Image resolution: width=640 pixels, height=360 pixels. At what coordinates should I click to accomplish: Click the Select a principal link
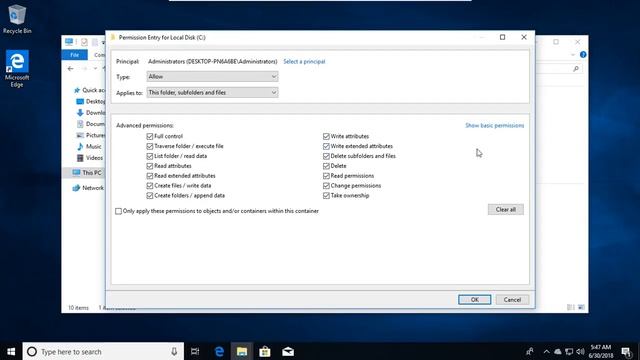[304, 62]
